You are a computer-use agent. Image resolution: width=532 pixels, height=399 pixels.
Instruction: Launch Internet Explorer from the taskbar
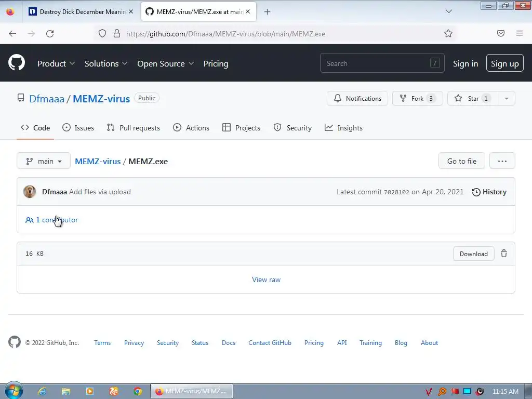42,391
